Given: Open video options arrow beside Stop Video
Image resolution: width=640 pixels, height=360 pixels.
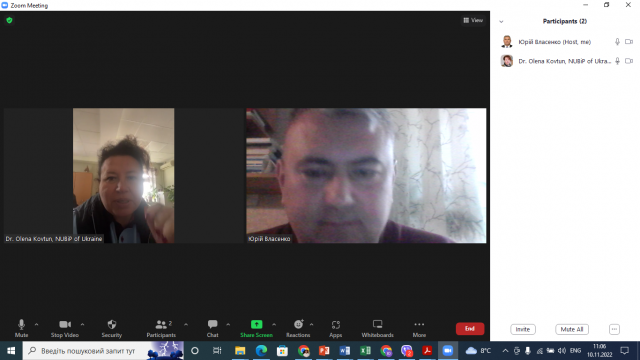Looking at the screenshot, I should [x=82, y=324].
